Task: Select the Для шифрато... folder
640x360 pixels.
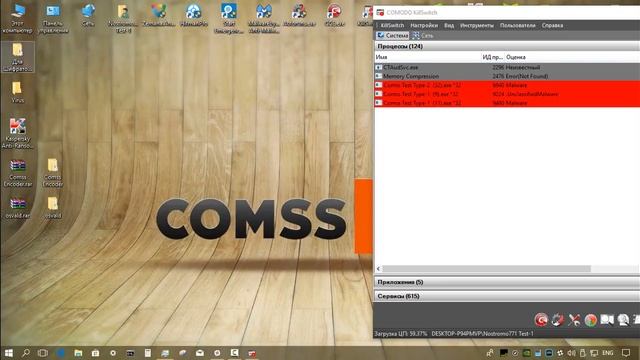Action: point(18,57)
